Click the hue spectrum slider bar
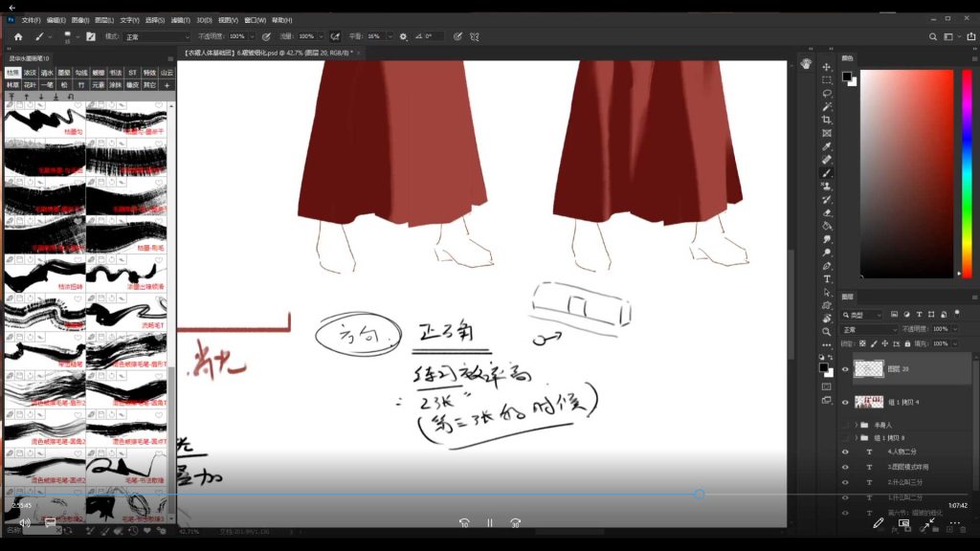Screen dimensions: 980x551 click(x=967, y=173)
